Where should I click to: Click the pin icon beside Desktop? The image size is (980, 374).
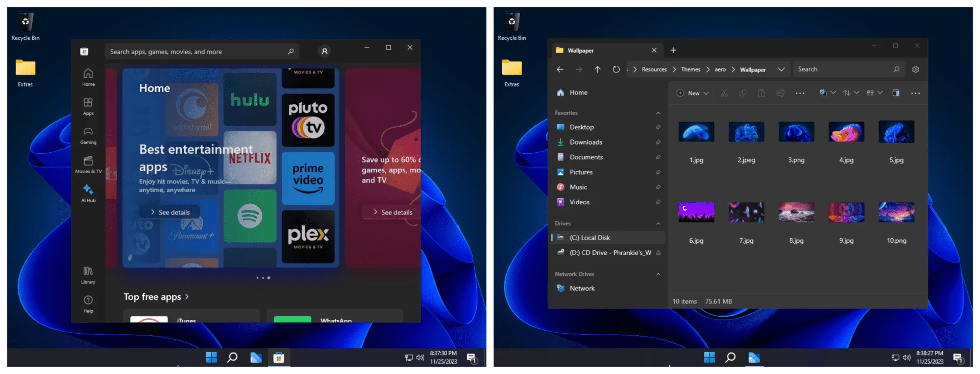tap(658, 127)
